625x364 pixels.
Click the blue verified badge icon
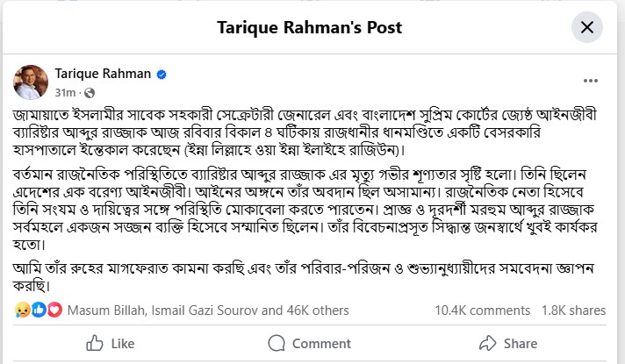click(162, 75)
